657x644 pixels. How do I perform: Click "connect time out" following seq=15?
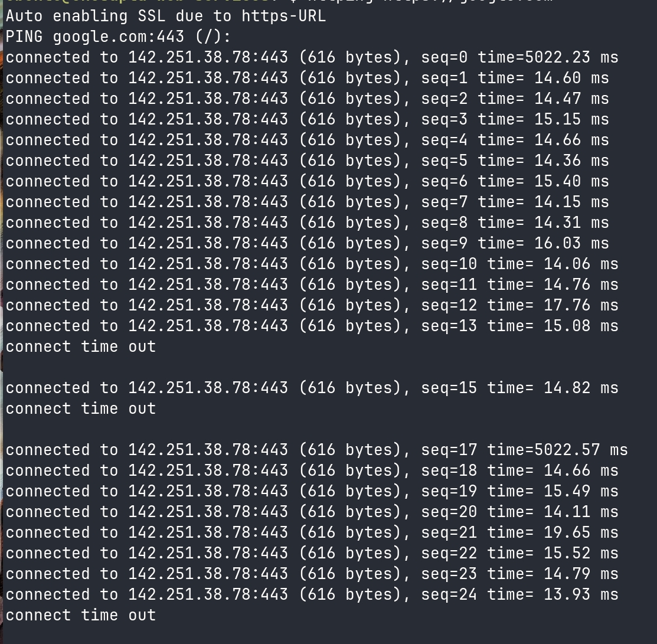(81, 408)
